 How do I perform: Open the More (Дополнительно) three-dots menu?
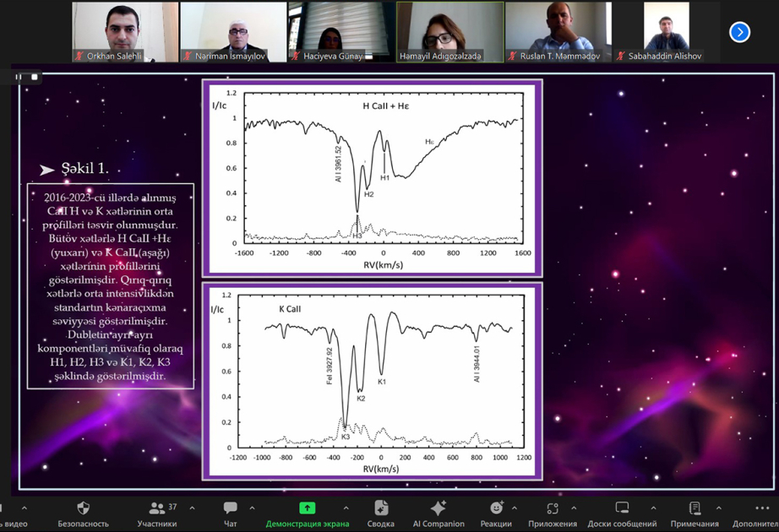[x=762, y=508]
